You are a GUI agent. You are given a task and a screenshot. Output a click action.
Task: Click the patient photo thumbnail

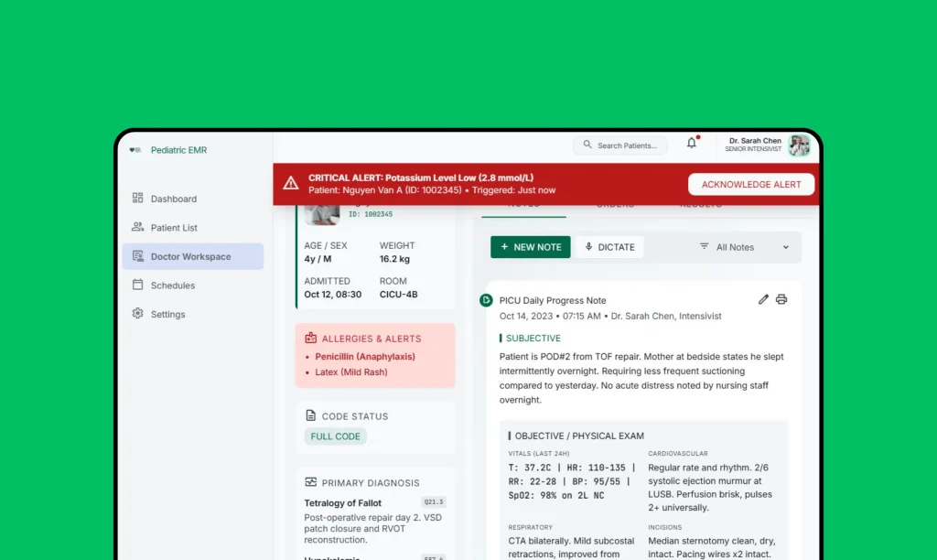[x=322, y=214]
